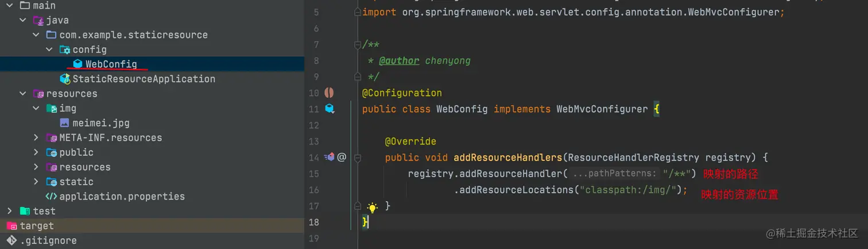Select the config package row
868x249 pixels.
pos(152,49)
